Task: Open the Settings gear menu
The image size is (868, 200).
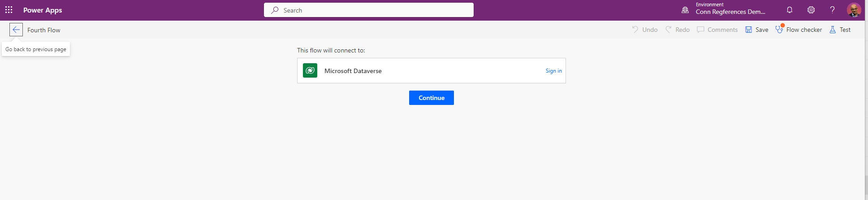Action: coord(811,10)
